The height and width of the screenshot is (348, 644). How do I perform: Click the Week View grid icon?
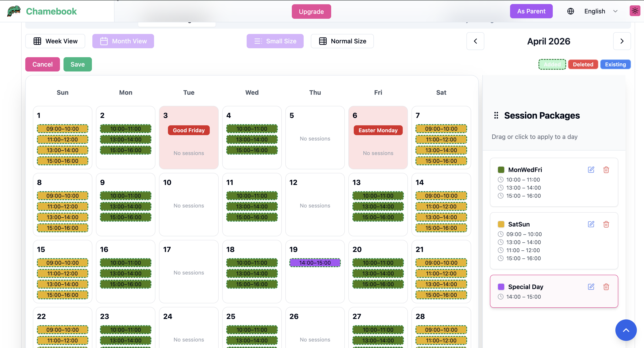coord(37,41)
